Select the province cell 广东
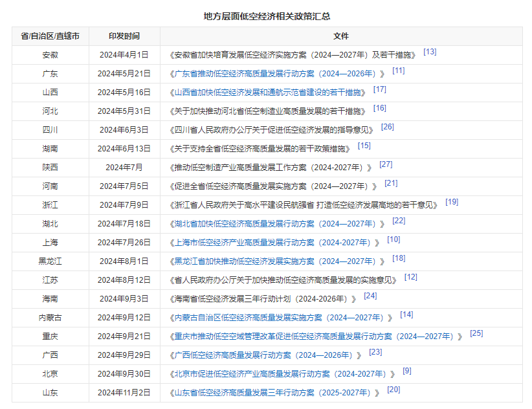This screenshot has width=532, height=409. point(50,74)
